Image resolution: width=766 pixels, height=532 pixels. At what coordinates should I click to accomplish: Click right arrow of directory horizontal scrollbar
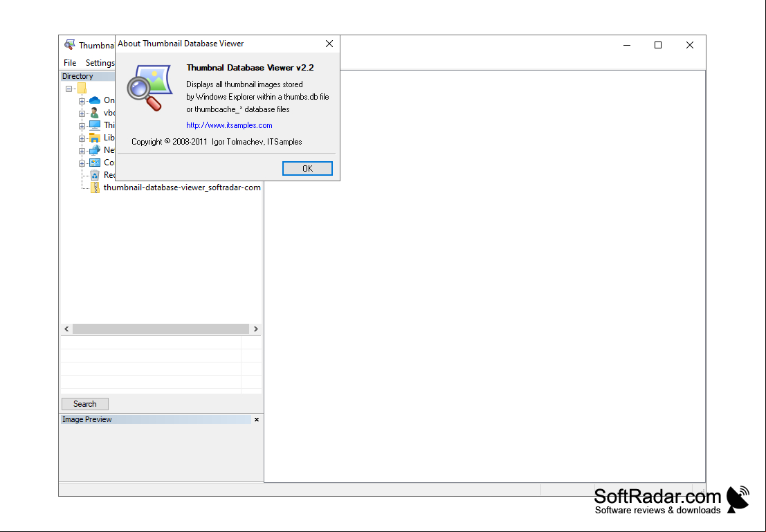coord(255,329)
